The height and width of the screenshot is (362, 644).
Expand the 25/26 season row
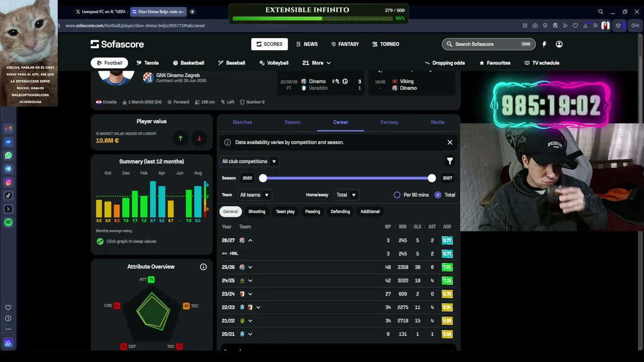[250, 267]
